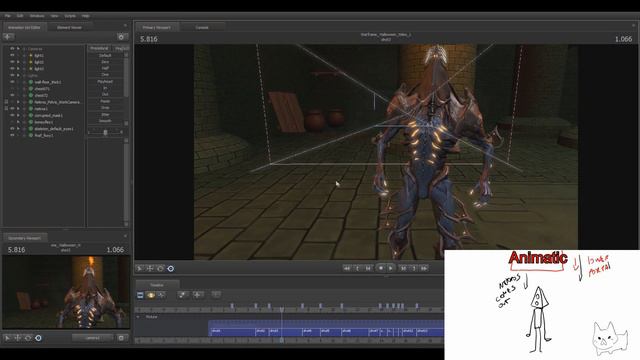Click the secondary viewport preview image
Image resolution: width=640 pixels, height=360 pixels.
click(x=66, y=292)
